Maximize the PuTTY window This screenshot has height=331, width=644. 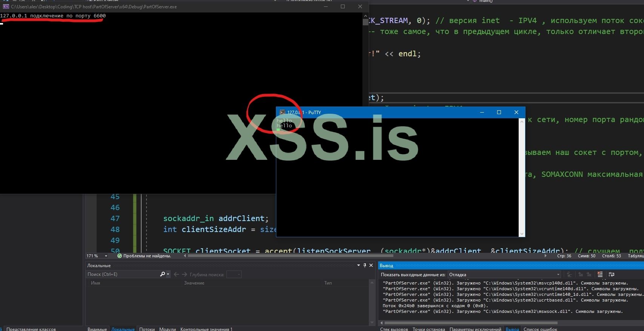(x=499, y=112)
